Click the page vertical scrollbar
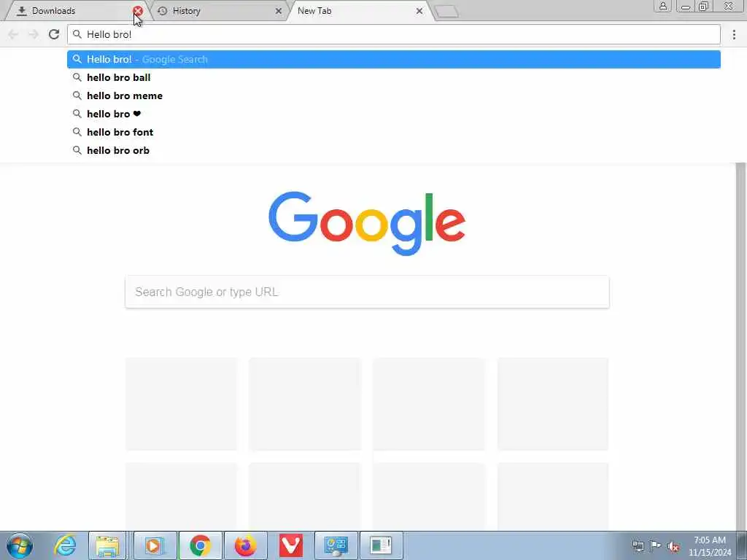Screen dimensions: 747x560 [741, 346]
